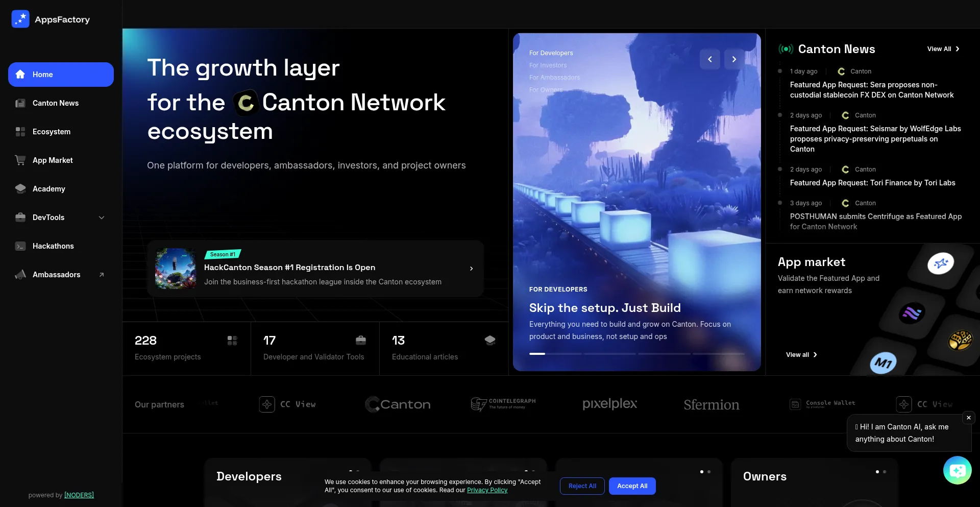Click the HackCanton Season #1 thumbnail image

(x=176, y=269)
